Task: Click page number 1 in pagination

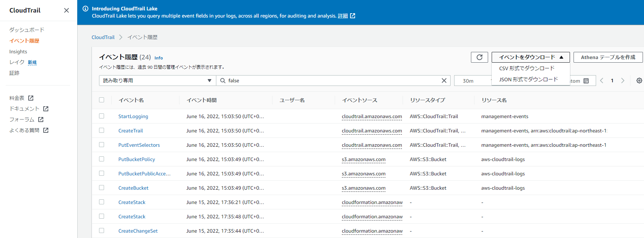Action: 612,81
